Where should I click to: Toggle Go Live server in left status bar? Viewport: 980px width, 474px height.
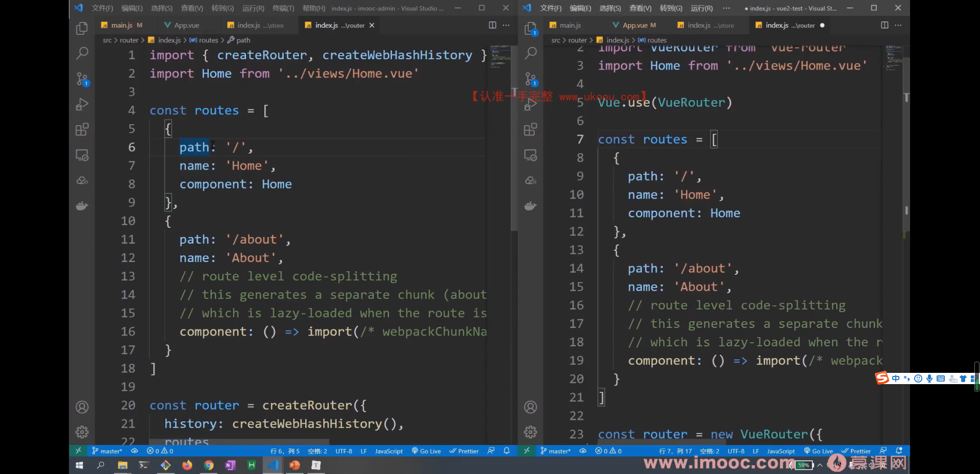click(x=426, y=451)
